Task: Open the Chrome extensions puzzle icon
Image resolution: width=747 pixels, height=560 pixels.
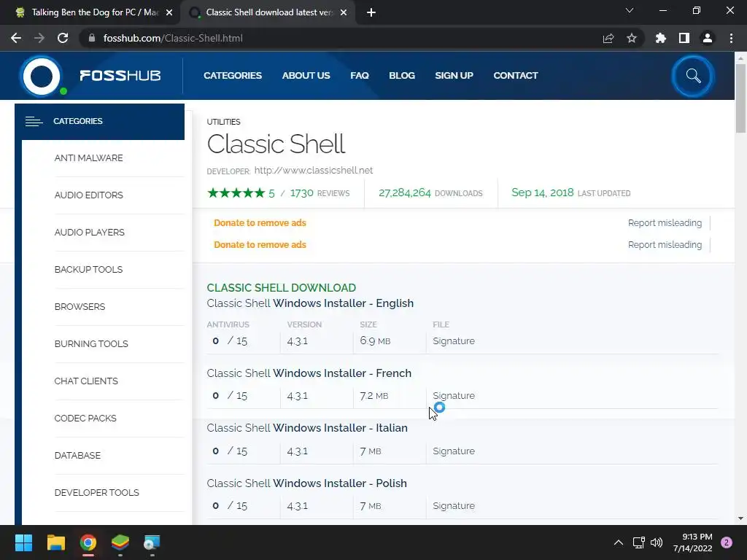Action: pyautogui.click(x=661, y=38)
